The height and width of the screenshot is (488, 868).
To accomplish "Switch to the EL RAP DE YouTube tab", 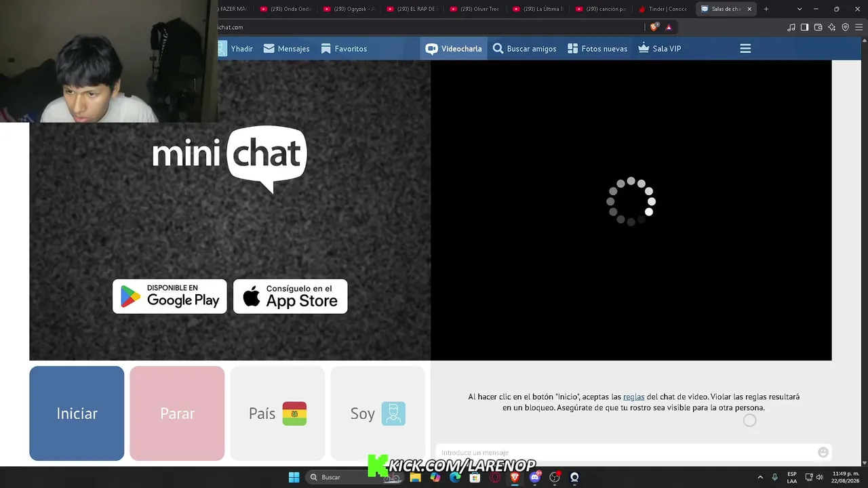I will [x=412, y=9].
